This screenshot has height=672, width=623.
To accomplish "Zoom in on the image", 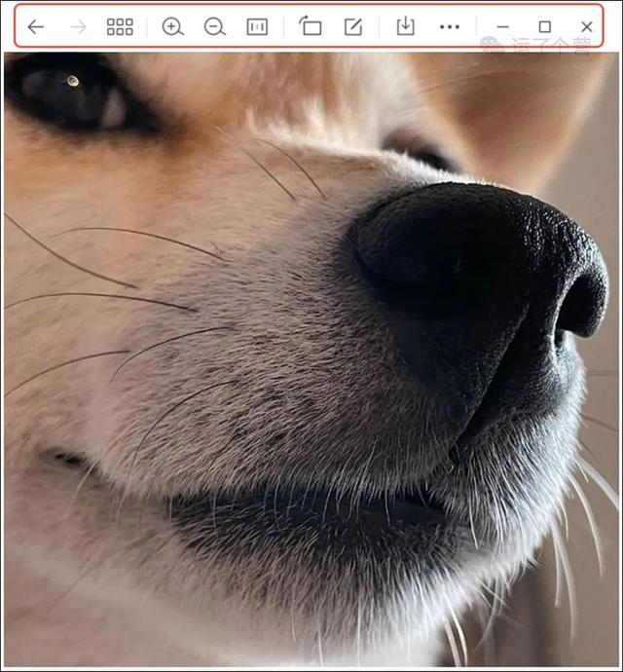I will point(172,27).
